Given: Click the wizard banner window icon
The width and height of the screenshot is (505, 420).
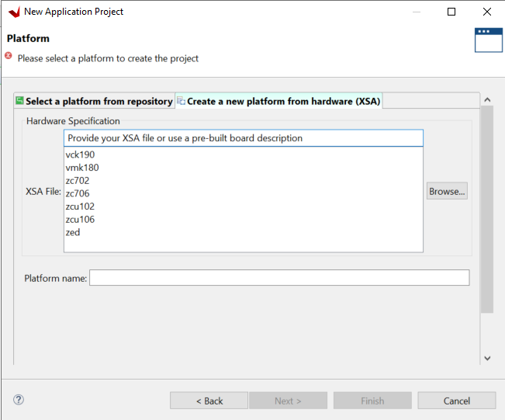Looking at the screenshot, I should (x=488, y=40).
